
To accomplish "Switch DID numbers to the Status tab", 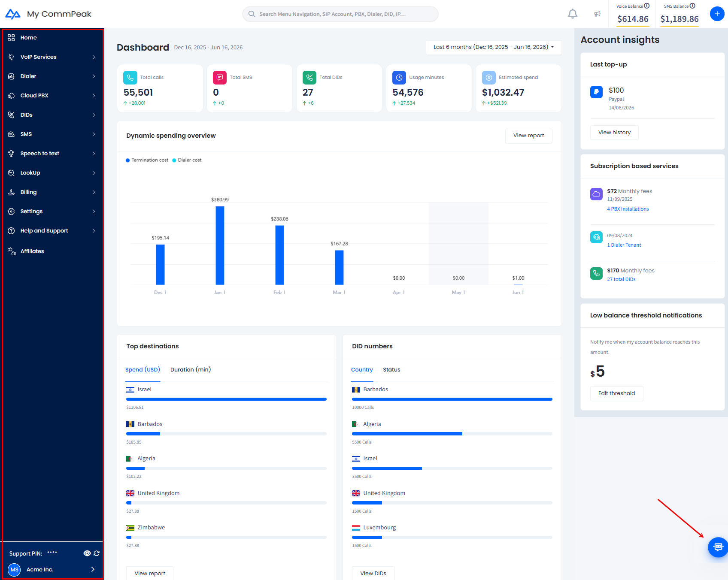I will [391, 369].
